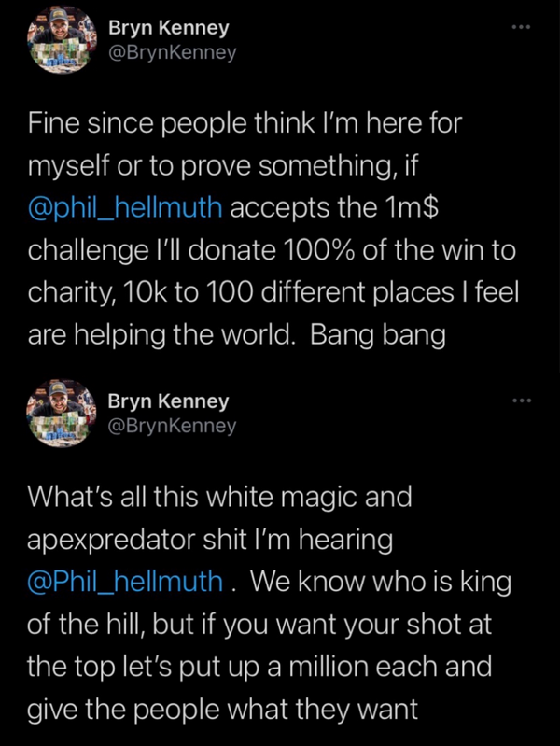Screen dimensions: 560x746
Task: Open the @Phil_hellmuth mention in the white magic tweet
Action: click(125, 581)
